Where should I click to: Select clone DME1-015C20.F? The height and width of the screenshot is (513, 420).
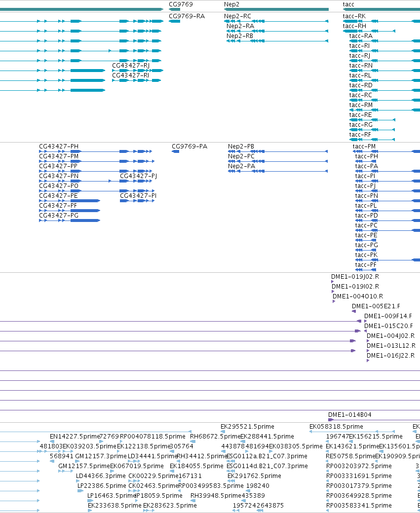(388, 326)
